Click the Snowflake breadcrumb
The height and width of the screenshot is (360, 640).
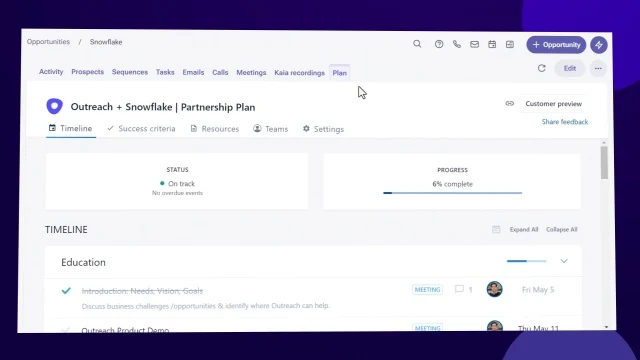point(106,42)
